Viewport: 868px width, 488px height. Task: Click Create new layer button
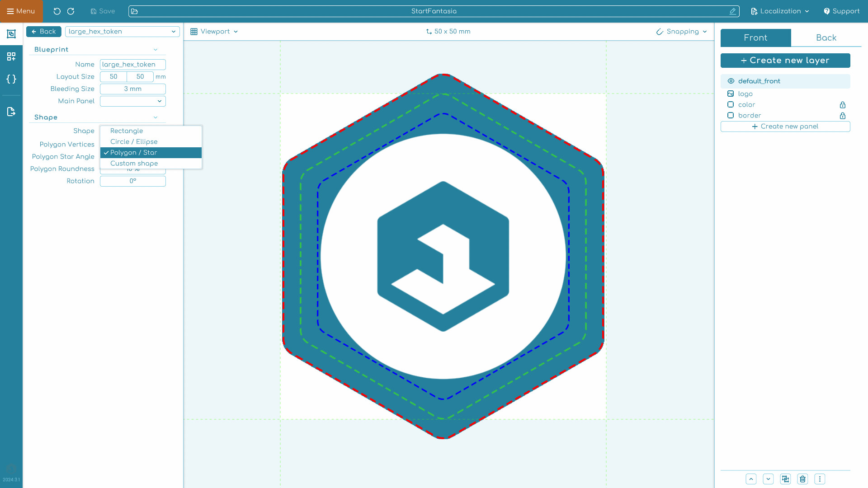[x=785, y=61]
